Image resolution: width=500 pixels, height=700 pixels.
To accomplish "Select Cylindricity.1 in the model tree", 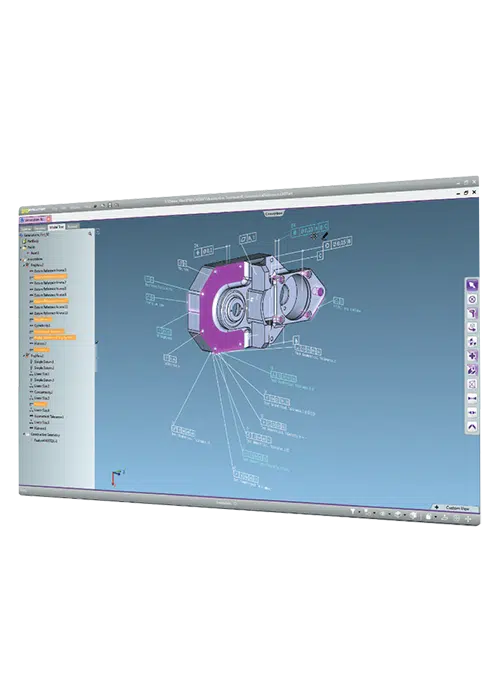I will tap(42, 325).
